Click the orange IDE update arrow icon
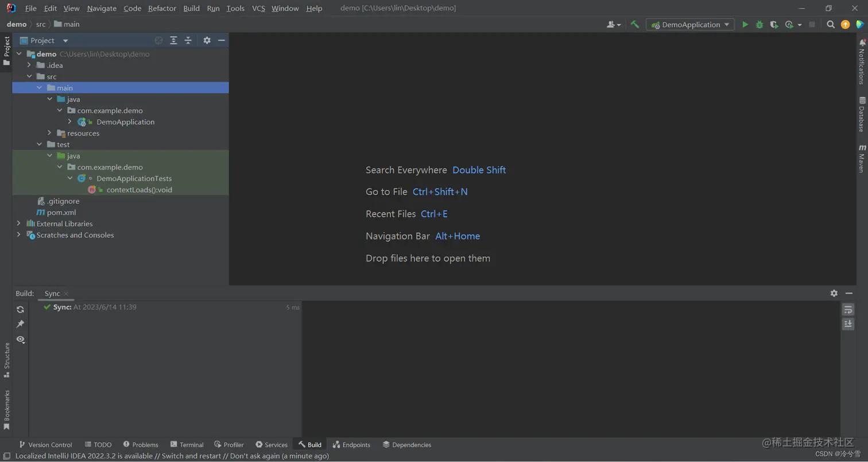 click(x=845, y=25)
